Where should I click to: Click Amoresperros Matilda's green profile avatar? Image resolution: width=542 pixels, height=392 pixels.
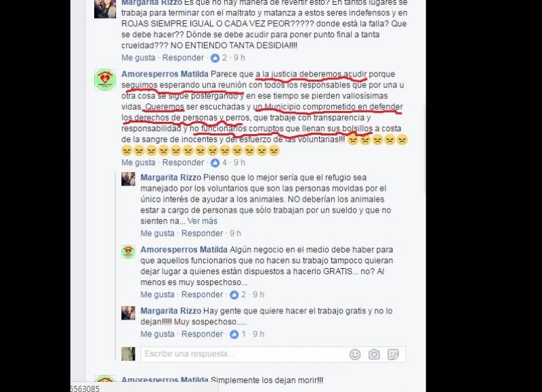point(105,80)
